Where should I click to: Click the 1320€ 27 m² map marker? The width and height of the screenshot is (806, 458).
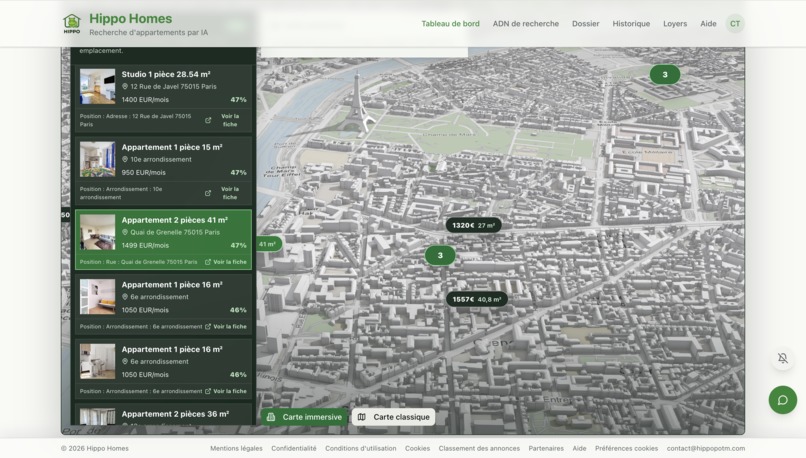[473, 225]
